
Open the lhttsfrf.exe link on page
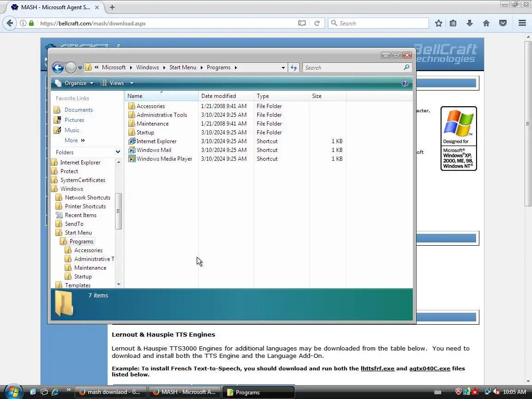[x=378, y=369]
